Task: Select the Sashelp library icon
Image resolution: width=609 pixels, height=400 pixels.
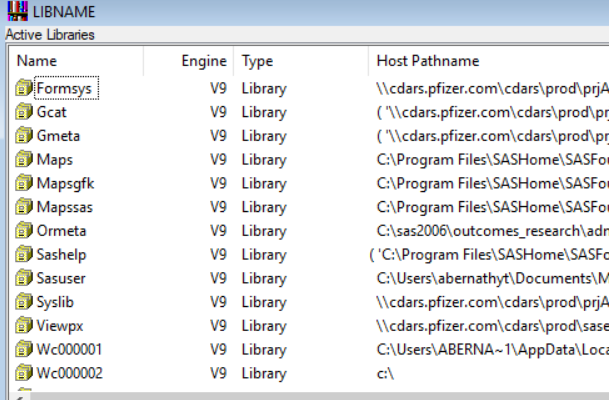Action: click(24, 255)
